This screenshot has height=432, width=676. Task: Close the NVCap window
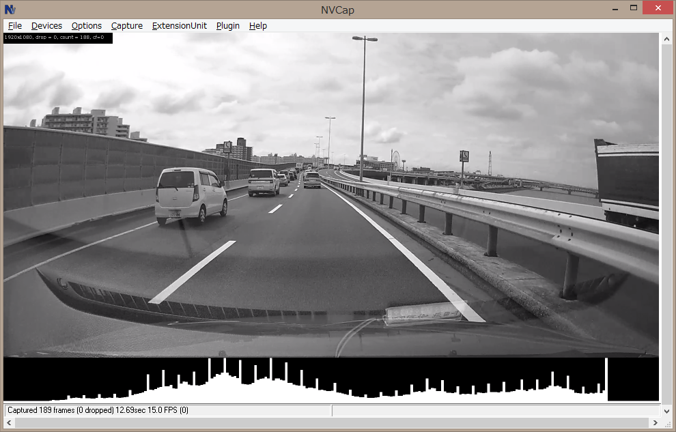tap(654, 9)
